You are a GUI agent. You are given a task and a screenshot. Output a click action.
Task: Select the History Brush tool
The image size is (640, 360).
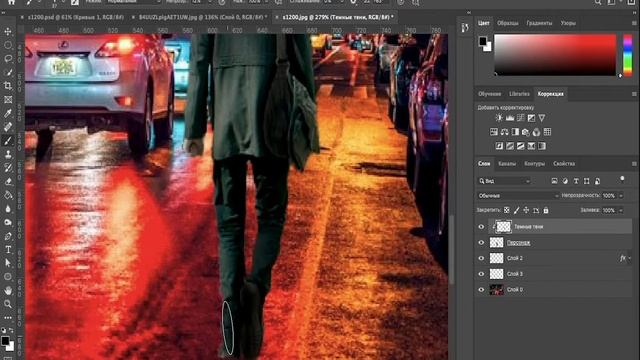click(8, 168)
